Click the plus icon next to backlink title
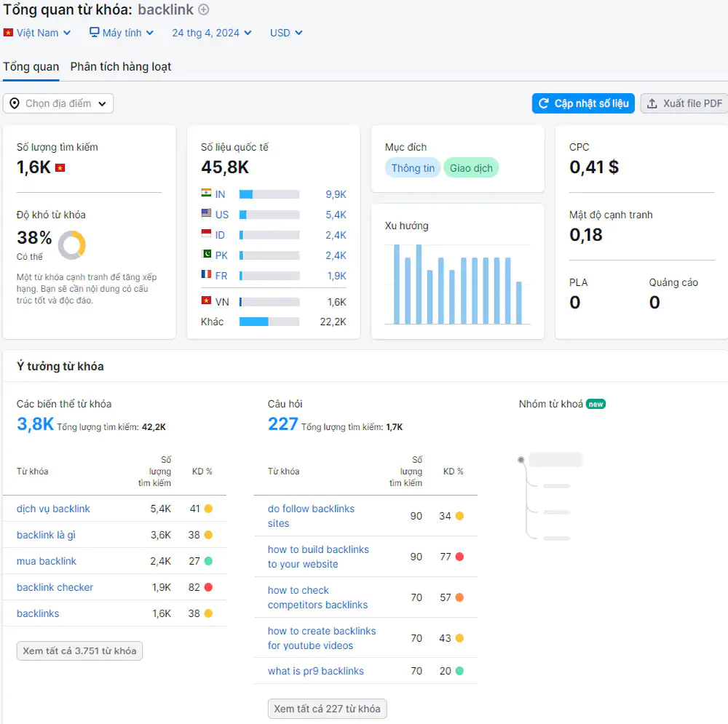 click(x=204, y=10)
